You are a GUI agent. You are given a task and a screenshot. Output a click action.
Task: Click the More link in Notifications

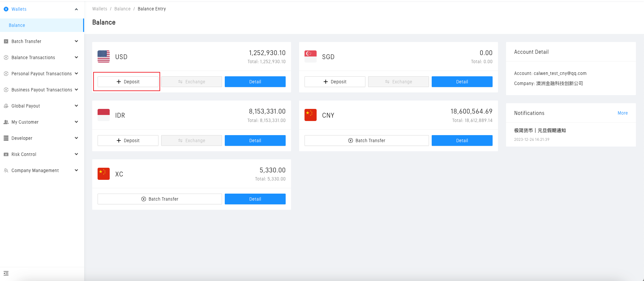(622, 113)
